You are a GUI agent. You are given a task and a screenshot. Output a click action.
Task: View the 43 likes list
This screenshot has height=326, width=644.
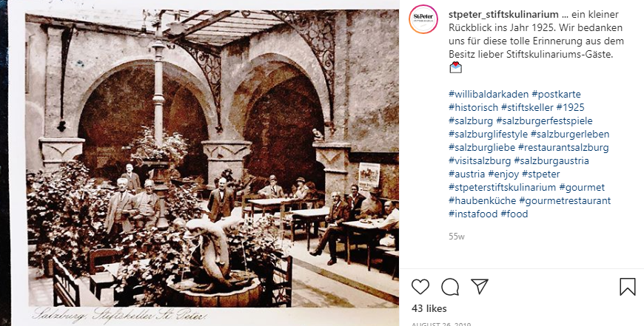[x=429, y=308]
